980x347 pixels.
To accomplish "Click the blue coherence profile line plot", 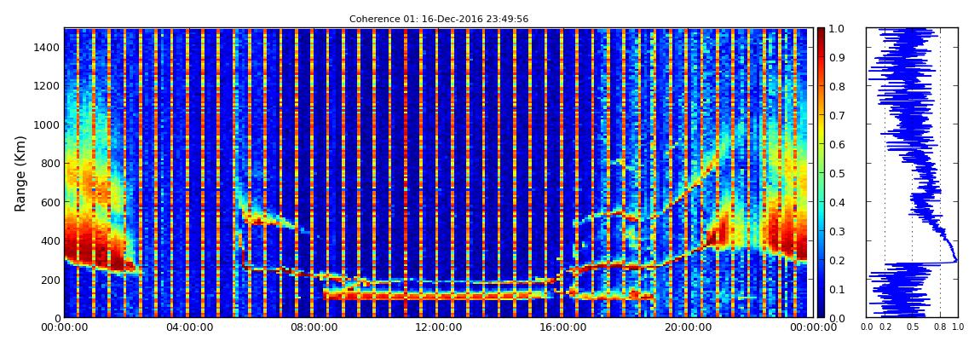I will coord(913,172).
